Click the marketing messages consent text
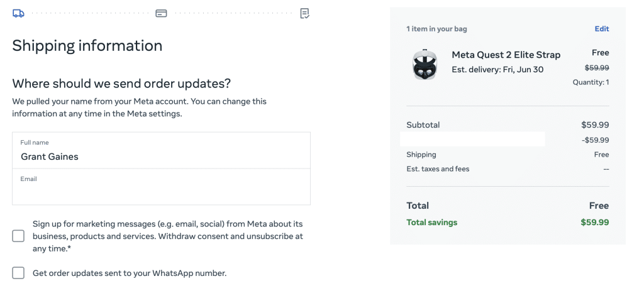 pyautogui.click(x=168, y=236)
